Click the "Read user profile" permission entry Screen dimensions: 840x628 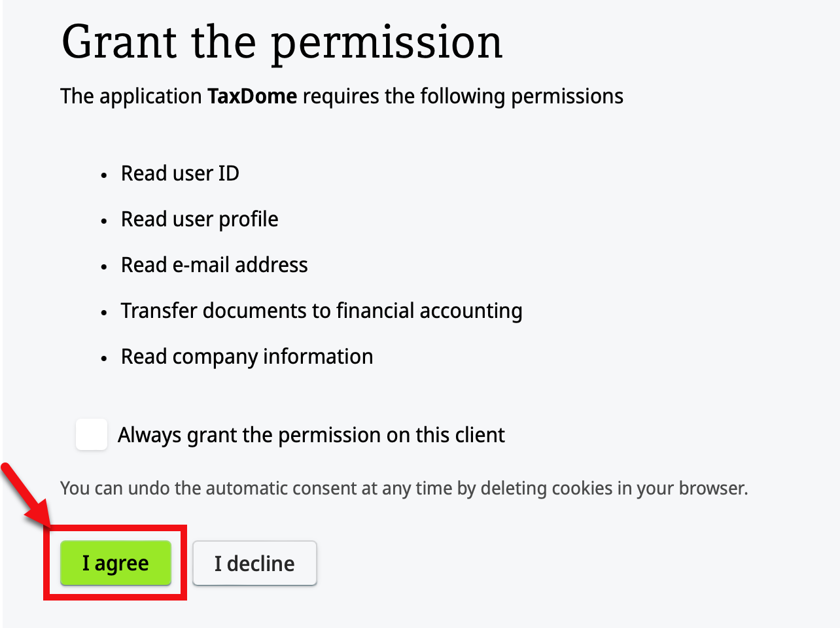200,219
